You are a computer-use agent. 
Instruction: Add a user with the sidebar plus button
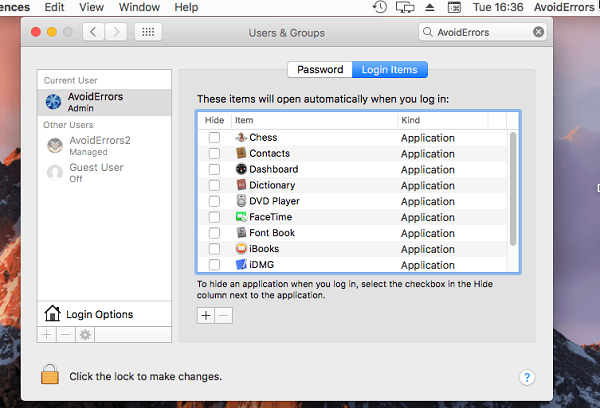(x=47, y=335)
